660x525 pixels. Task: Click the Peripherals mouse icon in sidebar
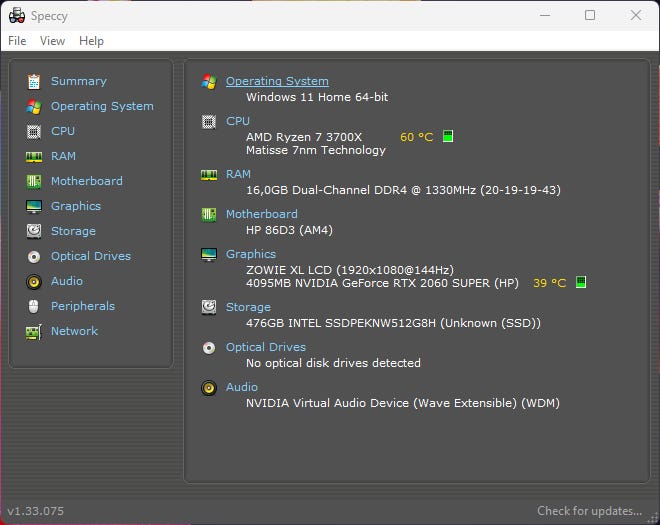[34, 306]
